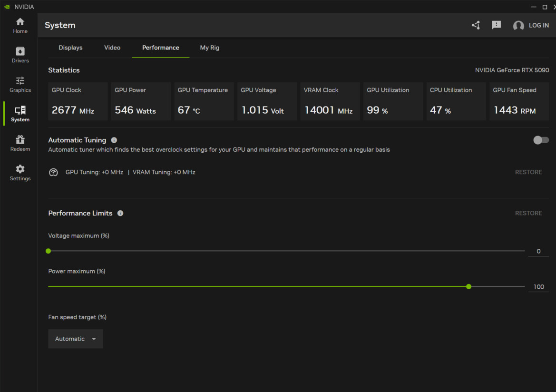Click the share icon in header
Viewport: 556px width, 392px height.
click(476, 25)
